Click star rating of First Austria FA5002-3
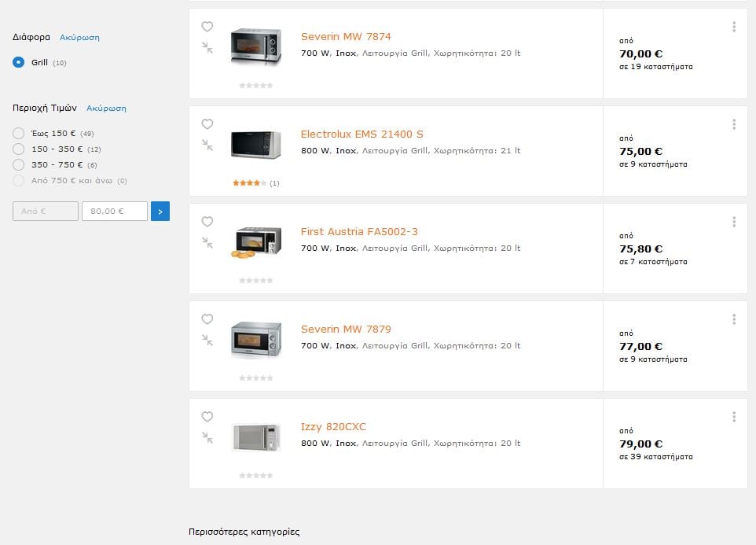756x545 pixels. click(x=256, y=280)
